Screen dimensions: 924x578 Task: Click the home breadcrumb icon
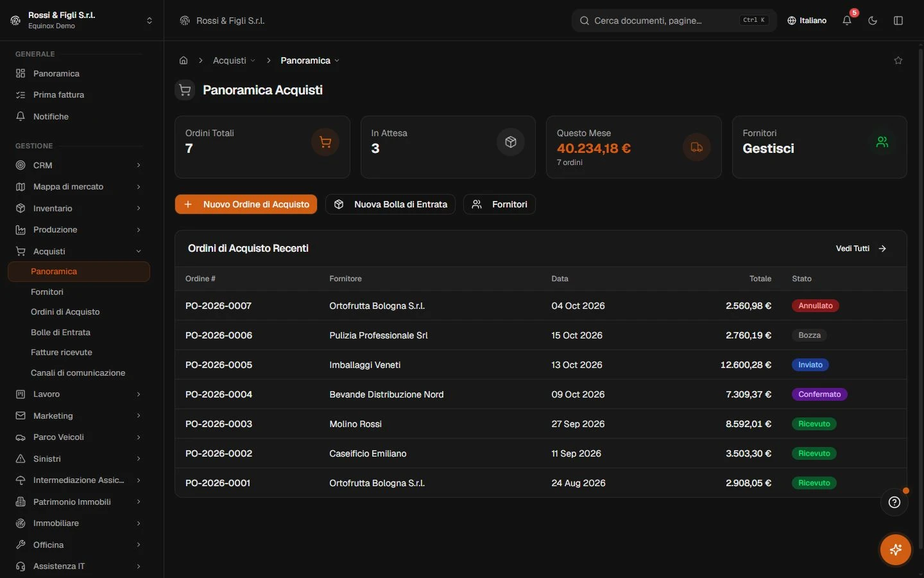point(184,60)
